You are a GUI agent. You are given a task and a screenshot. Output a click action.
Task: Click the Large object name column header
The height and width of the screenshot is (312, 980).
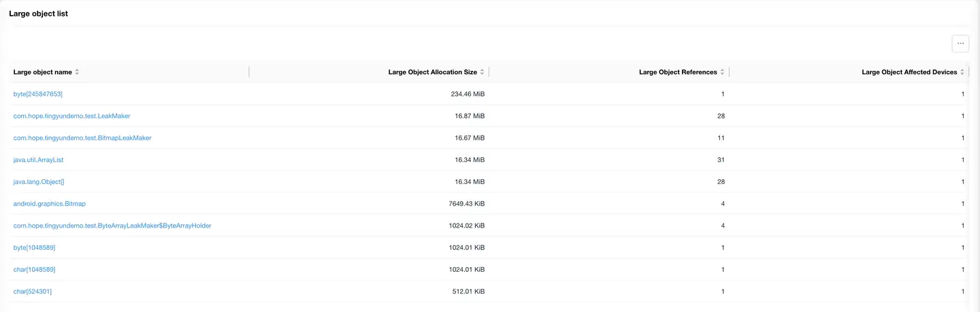coord(42,72)
